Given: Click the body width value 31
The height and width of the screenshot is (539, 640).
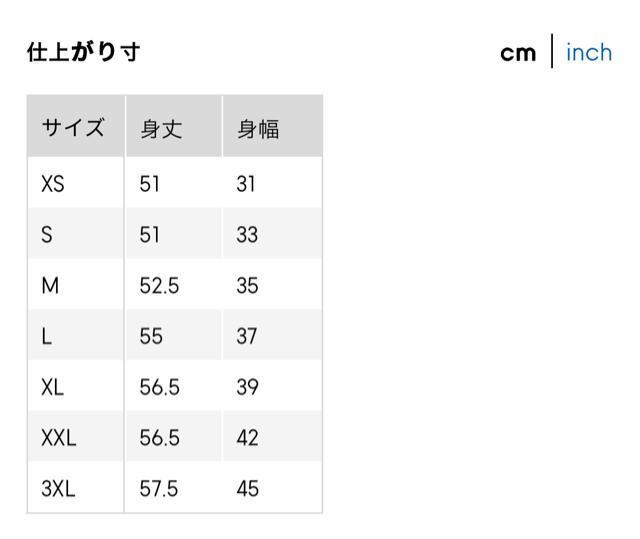Looking at the screenshot, I should tap(247, 184).
